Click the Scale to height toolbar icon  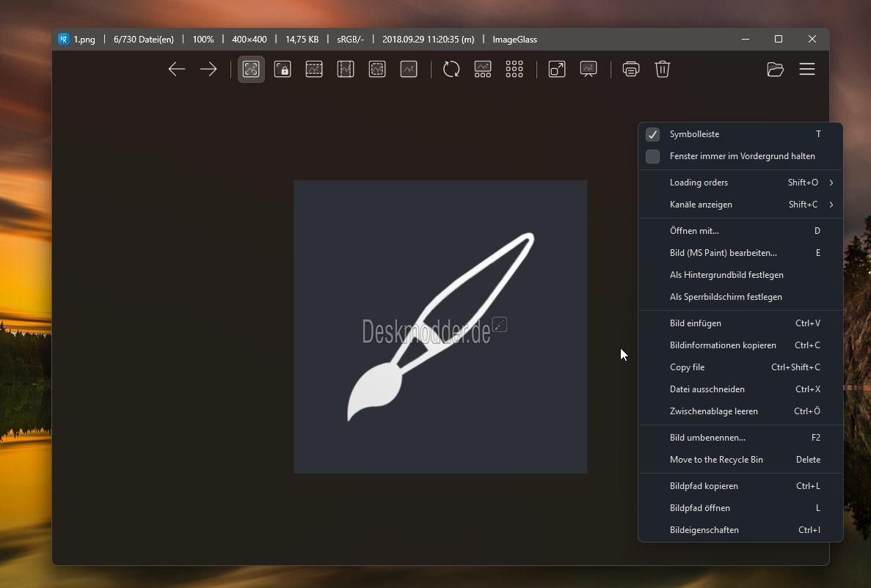click(x=346, y=70)
